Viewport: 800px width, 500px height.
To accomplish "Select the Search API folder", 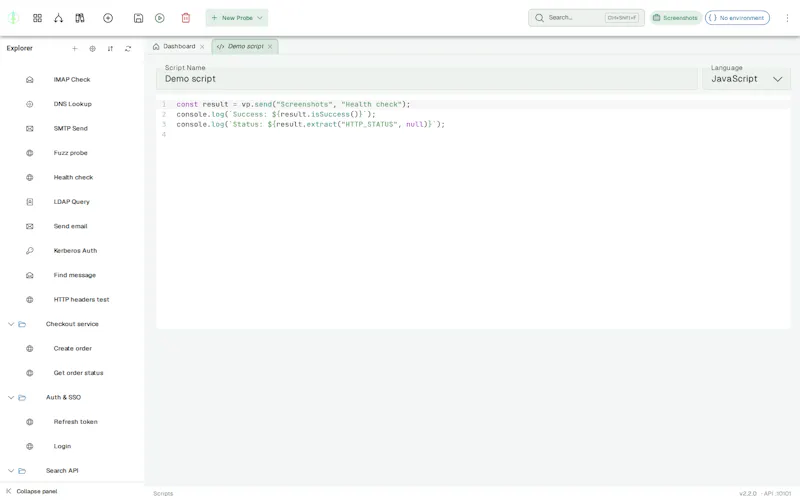I will [62, 471].
